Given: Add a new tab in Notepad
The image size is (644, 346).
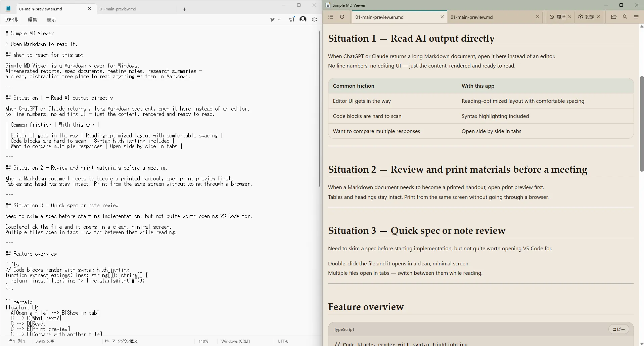Looking at the screenshot, I should pos(184,9).
